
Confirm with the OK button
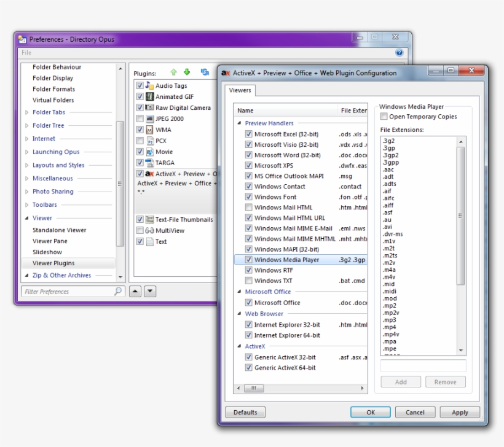coord(371,413)
